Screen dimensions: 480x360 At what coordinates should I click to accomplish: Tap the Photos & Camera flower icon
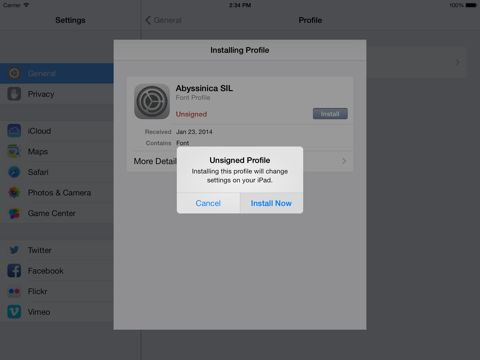[14, 193]
